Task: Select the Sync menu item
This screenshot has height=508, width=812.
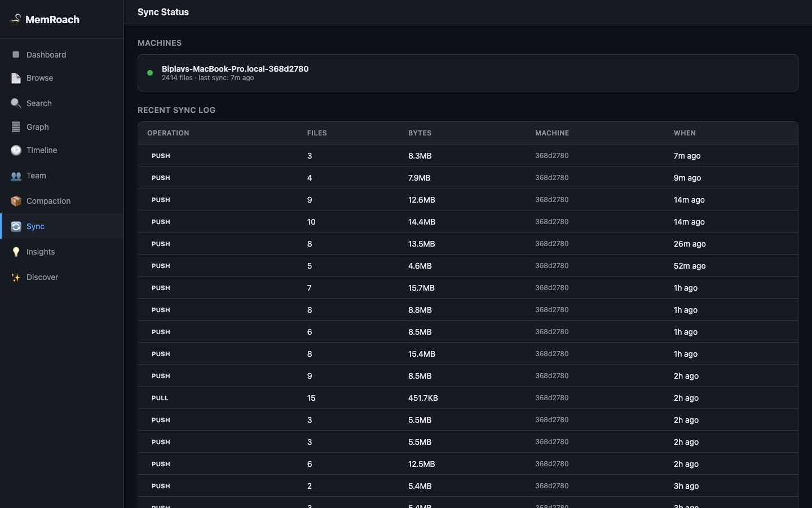Action: [x=62, y=226]
